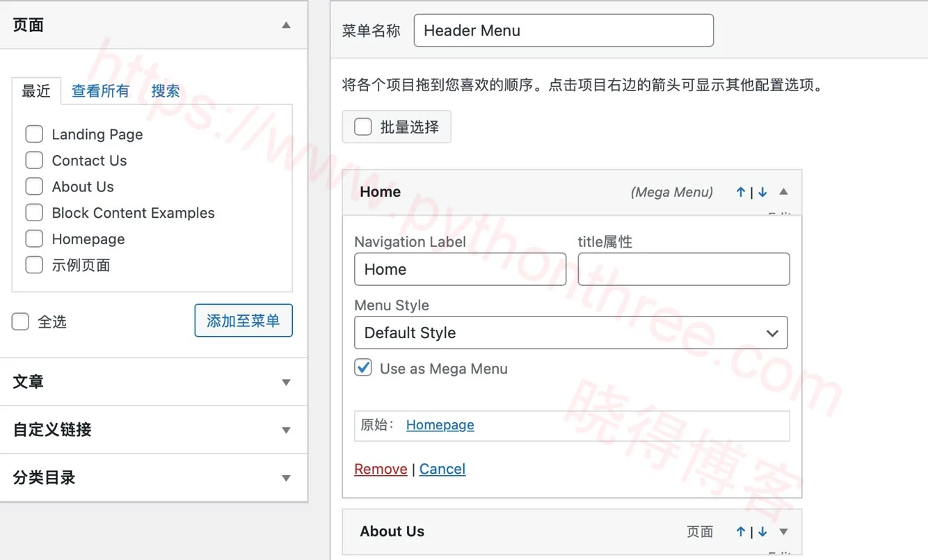Expand the 自定义链接 section

[286, 430]
